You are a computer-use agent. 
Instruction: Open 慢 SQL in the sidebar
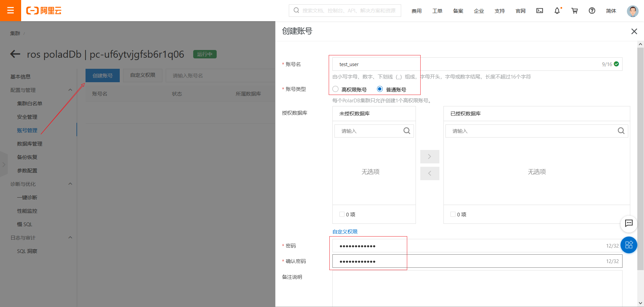(25, 224)
